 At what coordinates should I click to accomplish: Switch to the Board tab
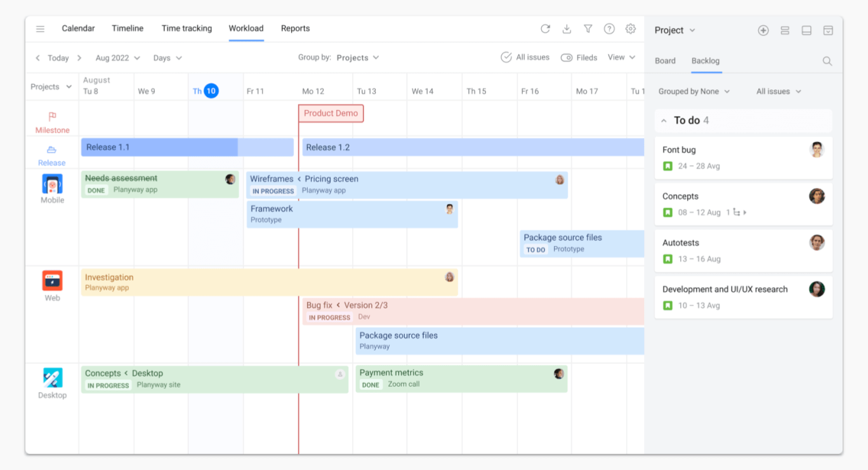[665, 61]
